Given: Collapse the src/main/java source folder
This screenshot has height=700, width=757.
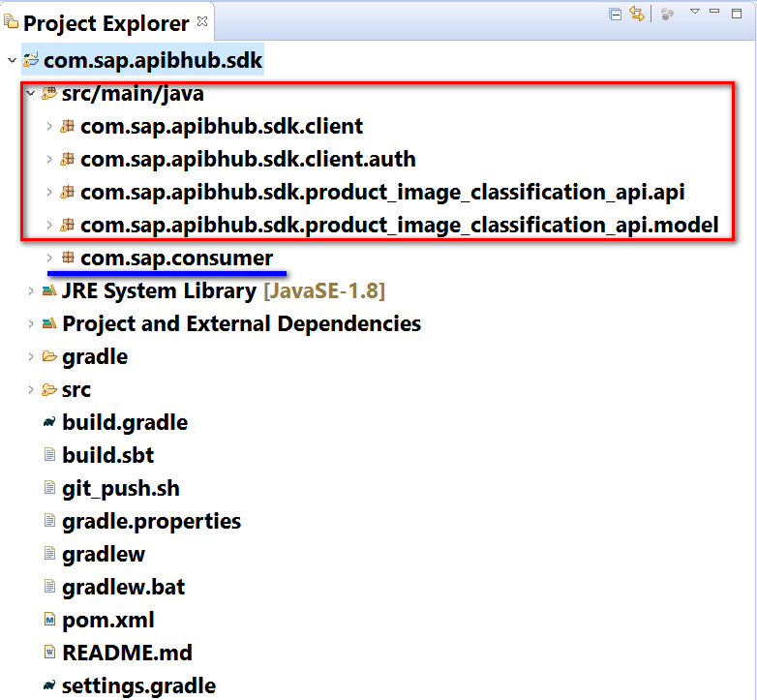Looking at the screenshot, I should [x=30, y=93].
